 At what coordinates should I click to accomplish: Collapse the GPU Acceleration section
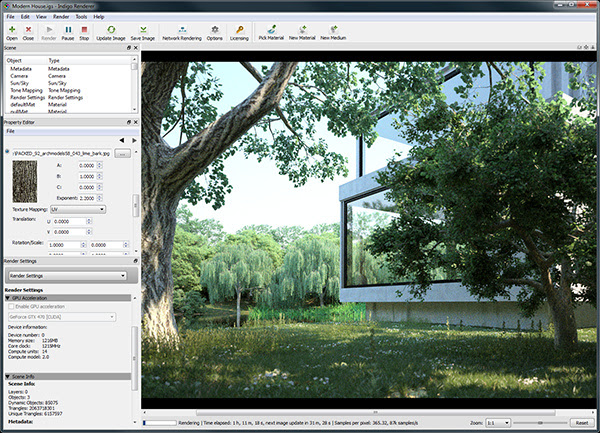pyautogui.click(x=7, y=298)
